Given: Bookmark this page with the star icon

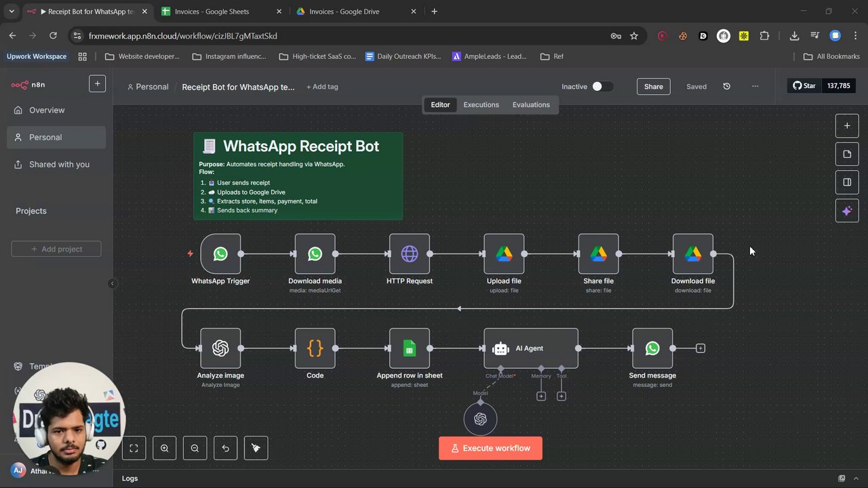Looking at the screenshot, I should coord(634,36).
